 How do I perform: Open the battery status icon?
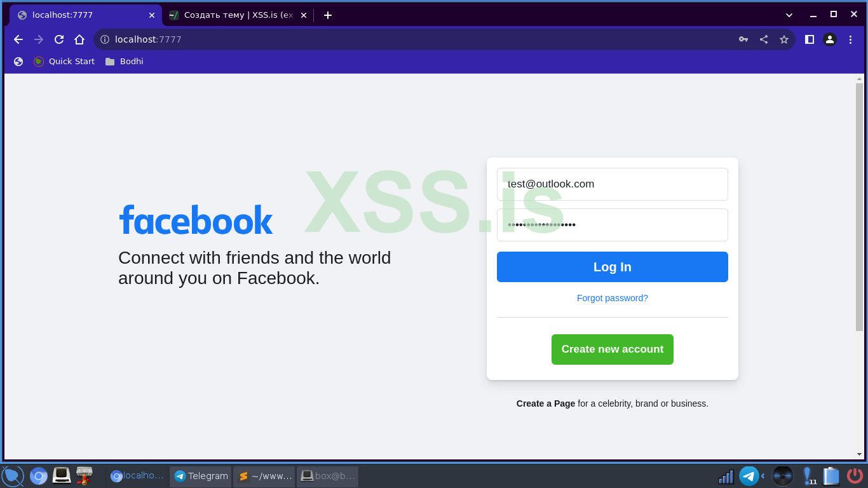coord(831,476)
